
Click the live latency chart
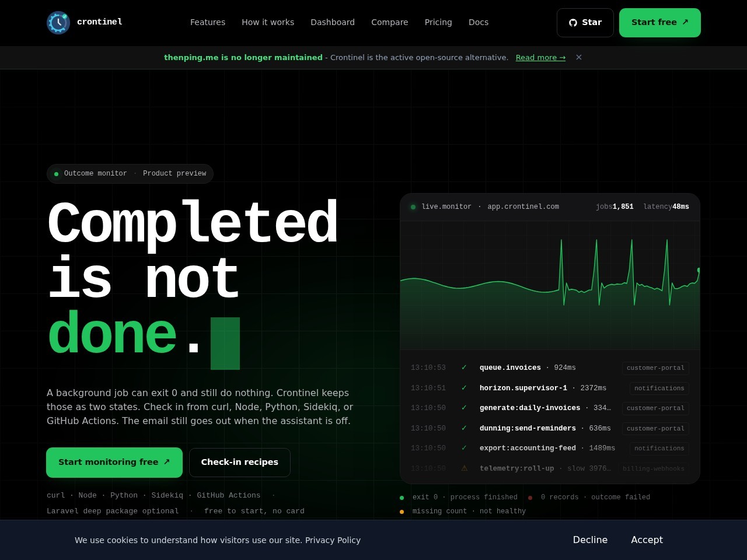550,285
